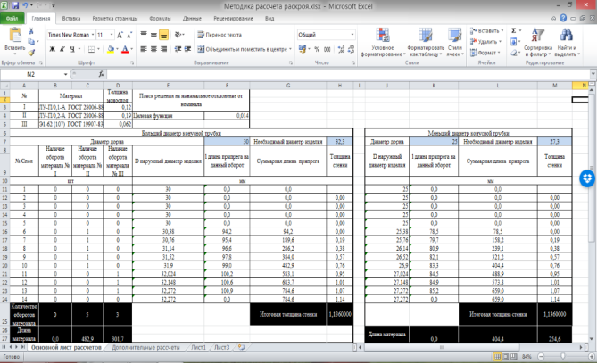Image resolution: width=597 pixels, height=364 pixels.
Task: Adjust the zoom slider handle
Action: tap(563, 357)
